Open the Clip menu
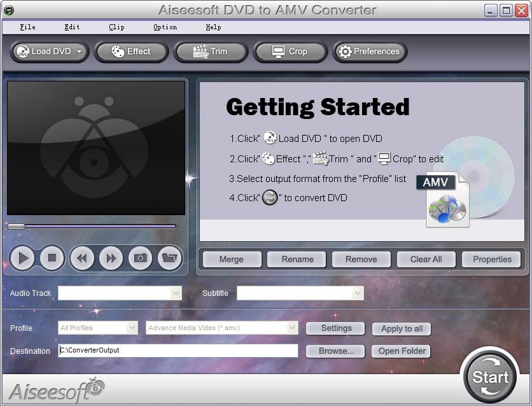Screen dimensions: 532x406 (x=116, y=27)
